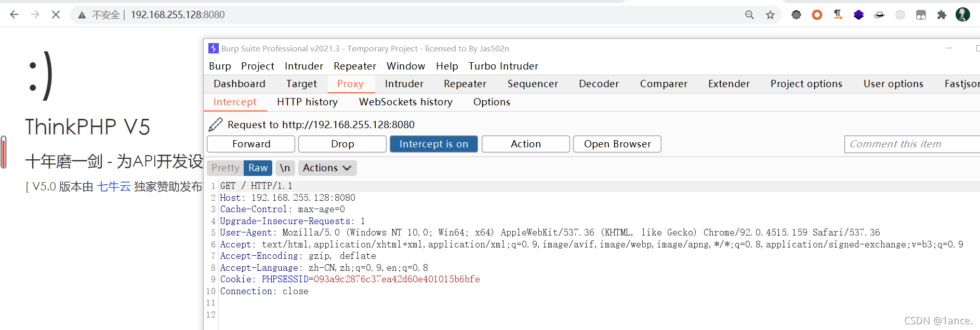Viewport: 980px width, 330px height.
Task: Click the PHPSESSID cookie value
Action: 397,279
